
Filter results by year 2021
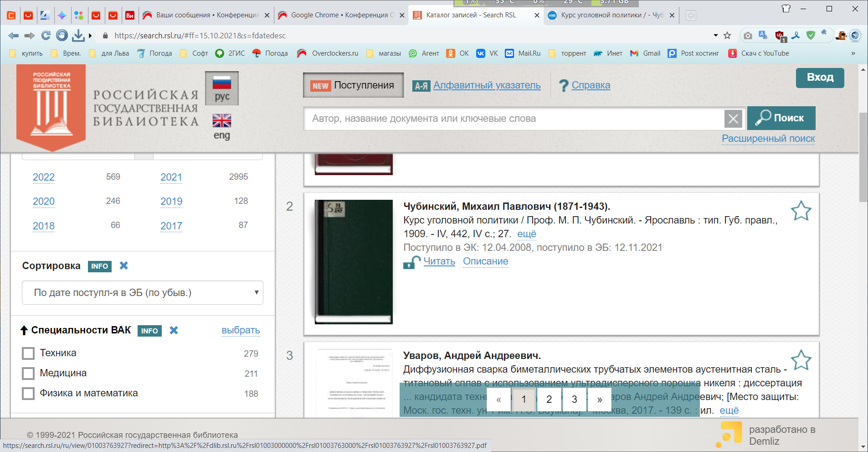tap(171, 177)
